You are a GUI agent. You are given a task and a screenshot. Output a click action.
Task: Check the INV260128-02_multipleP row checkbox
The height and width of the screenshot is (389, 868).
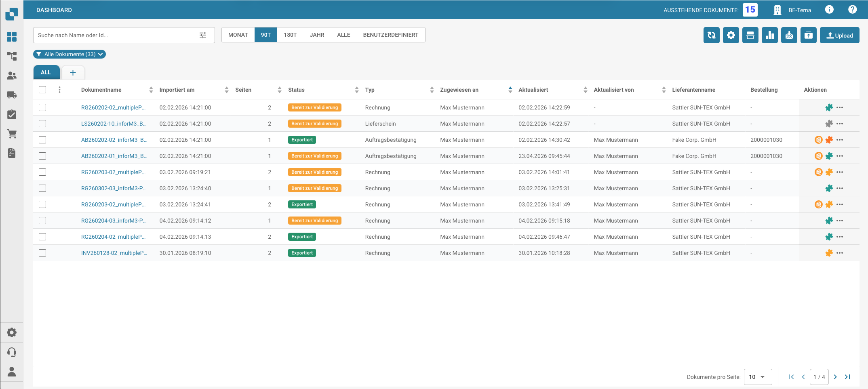[x=42, y=253]
